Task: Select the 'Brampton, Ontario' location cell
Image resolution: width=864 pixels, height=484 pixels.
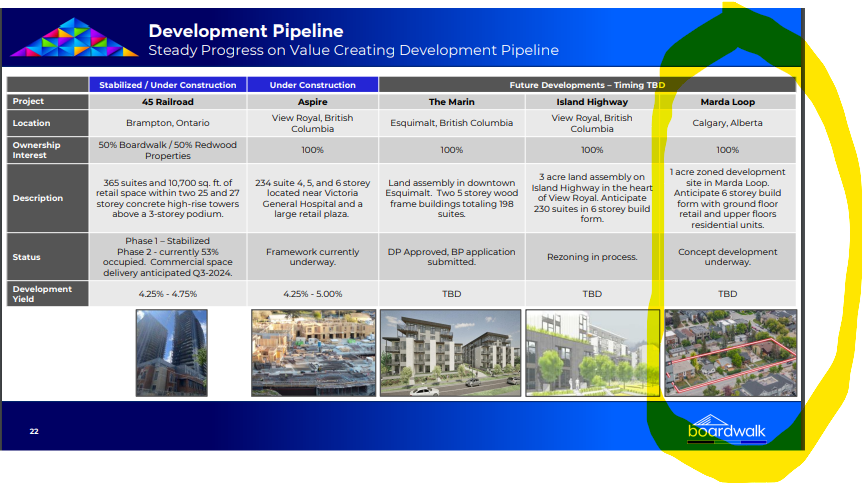Action: click(x=168, y=123)
